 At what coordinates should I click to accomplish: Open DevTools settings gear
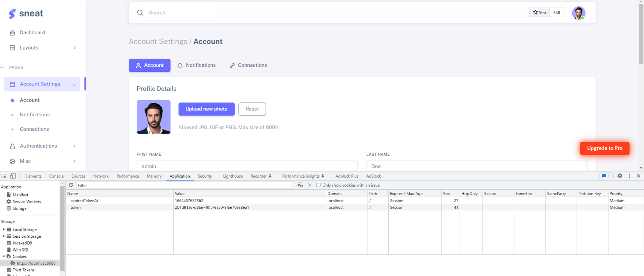[x=620, y=176]
